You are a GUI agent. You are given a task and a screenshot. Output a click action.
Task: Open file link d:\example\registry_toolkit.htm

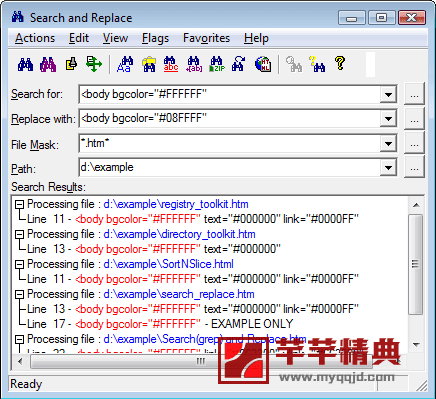[176, 204]
